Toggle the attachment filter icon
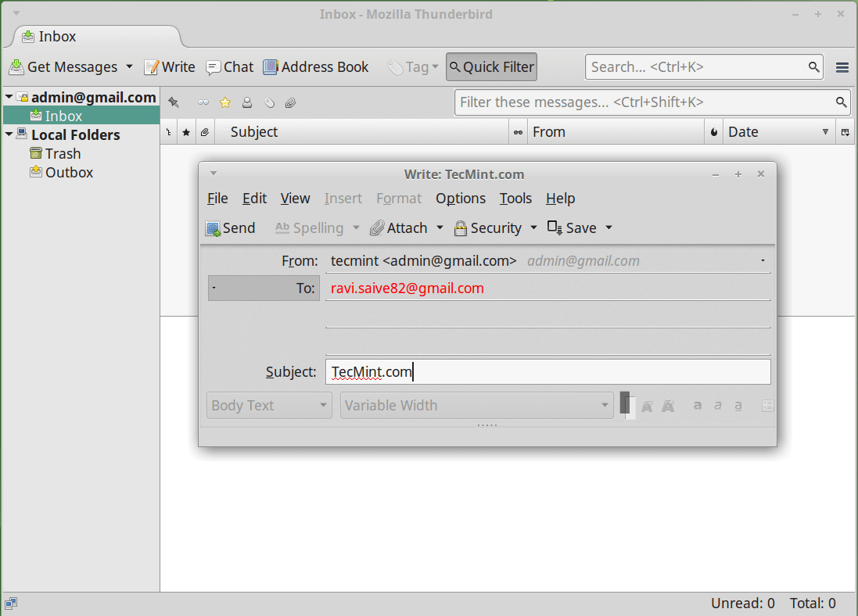This screenshot has height=616, width=858. pos(290,102)
